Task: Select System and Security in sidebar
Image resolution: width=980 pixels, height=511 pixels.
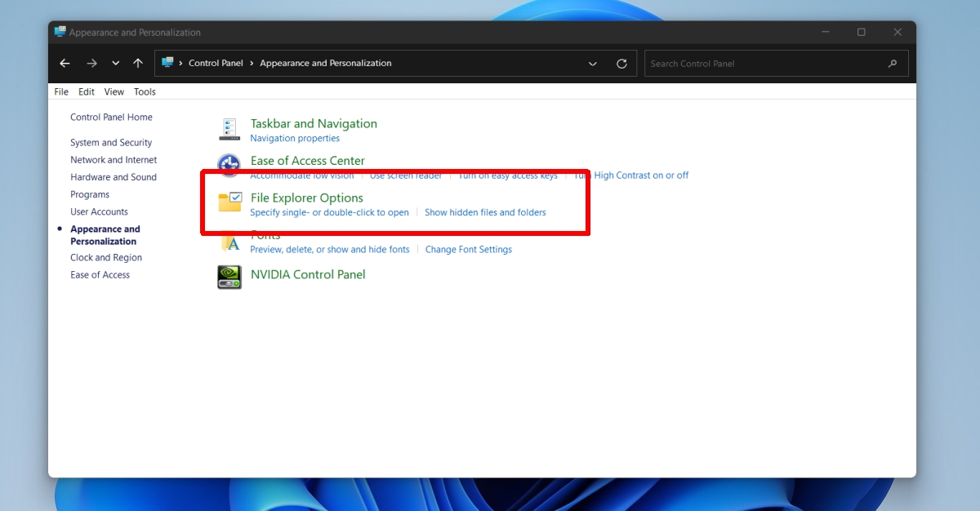Action: [111, 143]
